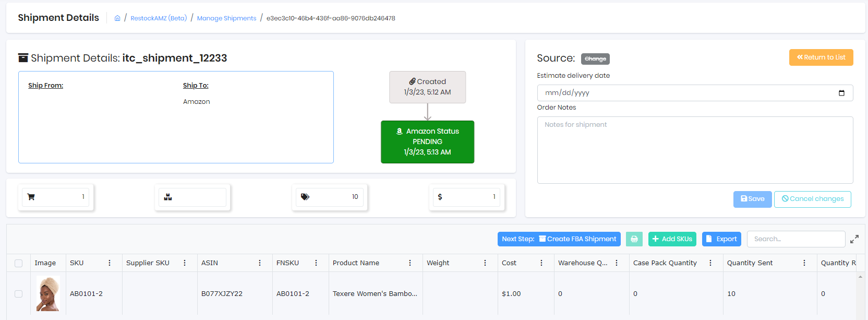Focus the estimate delivery date field
The image size is (868, 320).
click(695, 93)
